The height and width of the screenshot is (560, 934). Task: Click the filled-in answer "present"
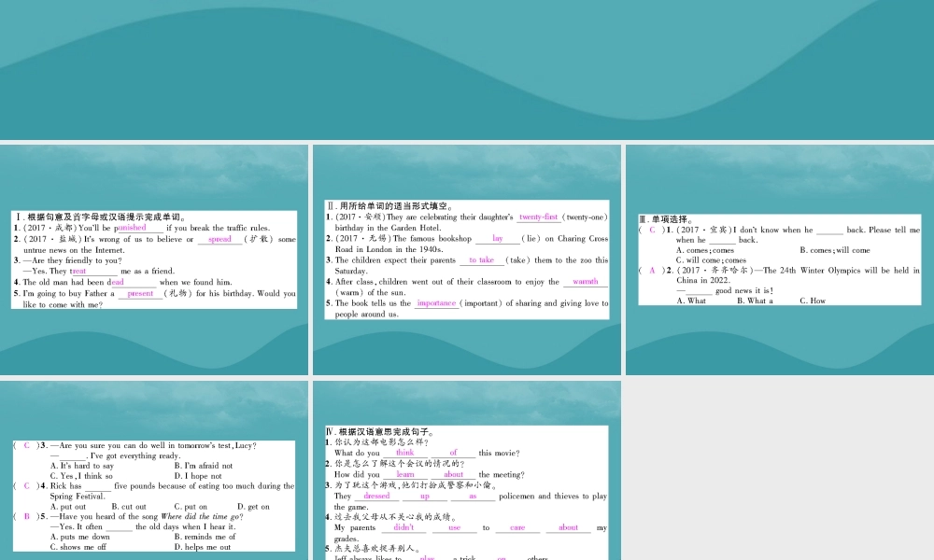(x=140, y=293)
